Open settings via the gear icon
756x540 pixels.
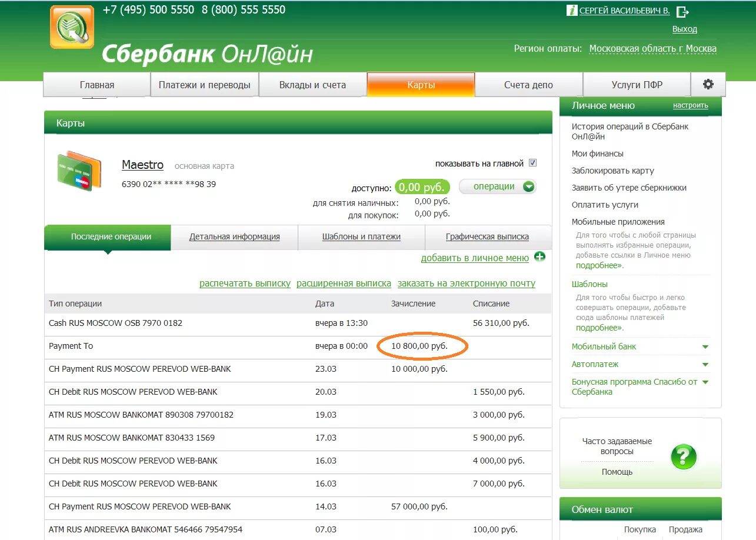708,84
